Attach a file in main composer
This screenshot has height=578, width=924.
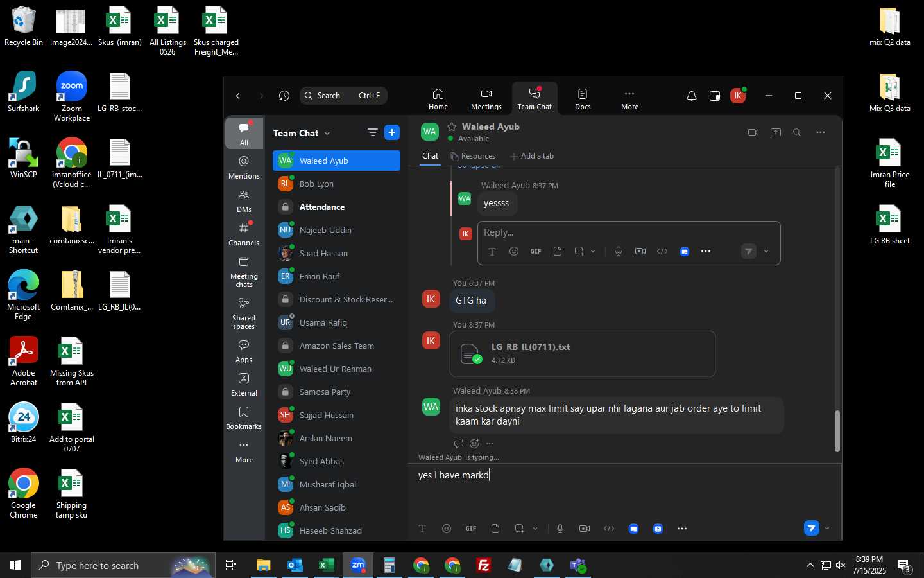[x=495, y=529]
